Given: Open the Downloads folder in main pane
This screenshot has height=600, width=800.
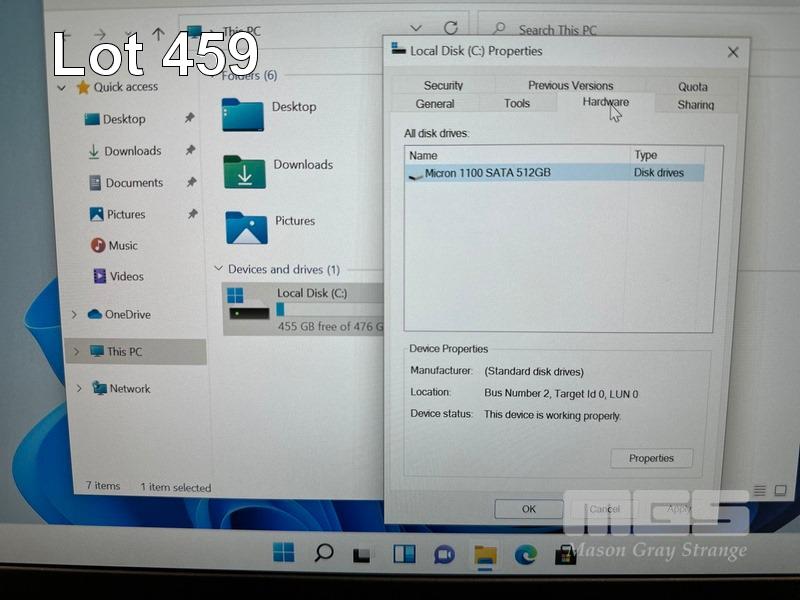Looking at the screenshot, I should 244,172.
